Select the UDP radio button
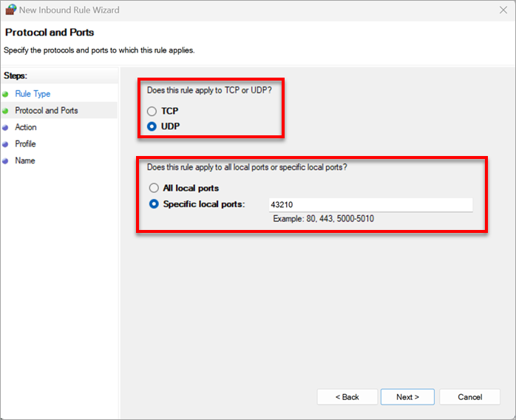Image resolution: width=516 pixels, height=420 pixels. 152,126
